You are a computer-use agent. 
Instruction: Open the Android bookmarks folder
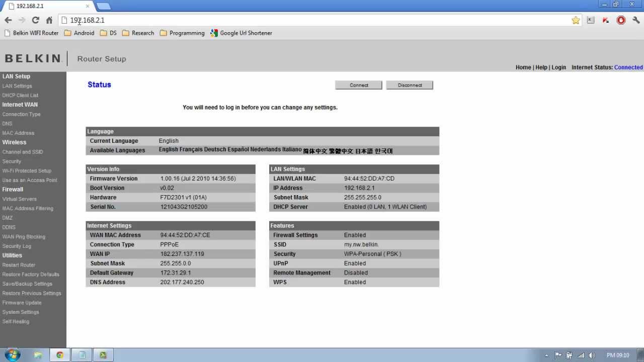click(79, 33)
